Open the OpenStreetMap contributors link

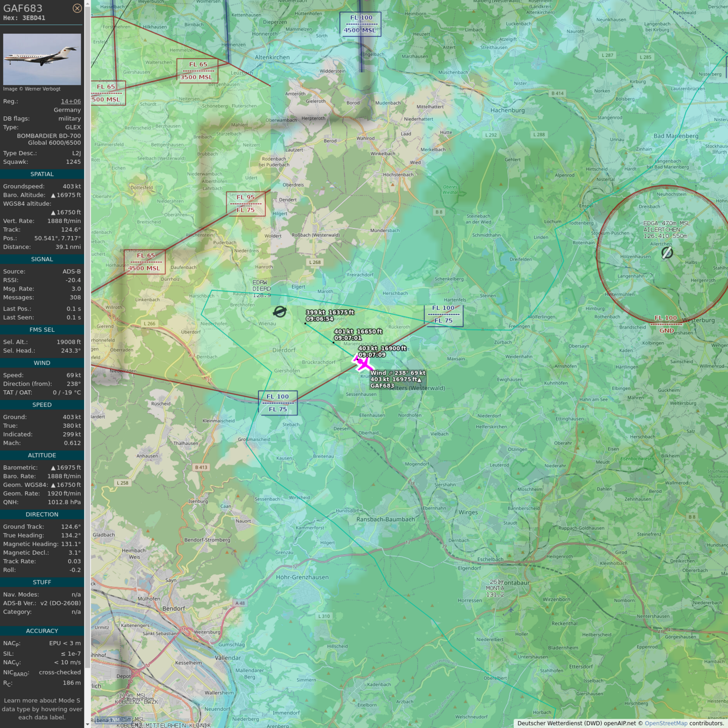coord(666,723)
